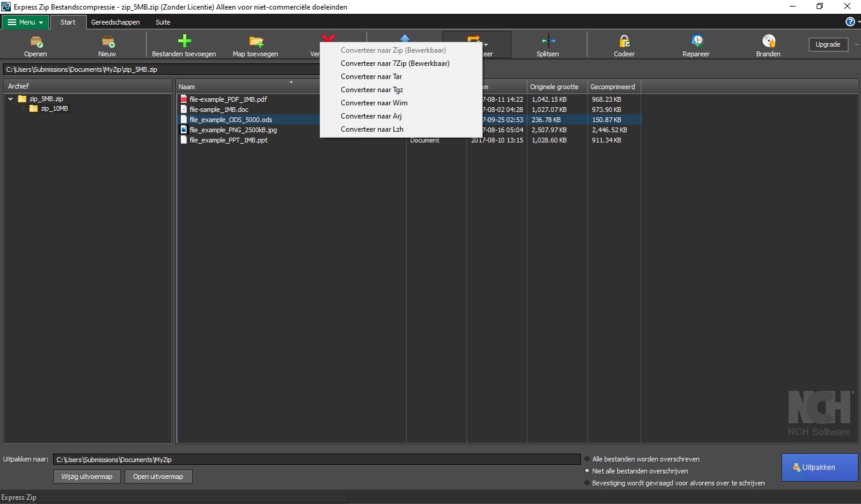The height and width of the screenshot is (504, 861).
Task: Click the zip_5MB.zip folder icon in tree
Action: click(x=22, y=99)
